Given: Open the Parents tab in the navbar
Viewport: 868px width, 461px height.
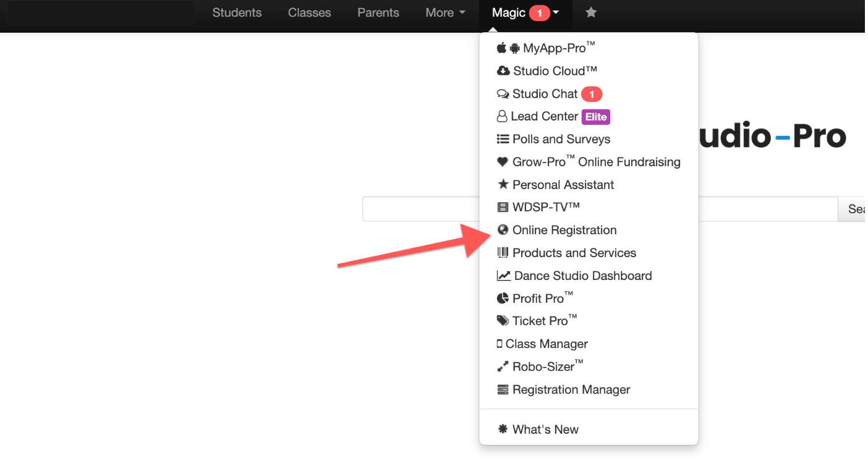Looking at the screenshot, I should point(378,12).
